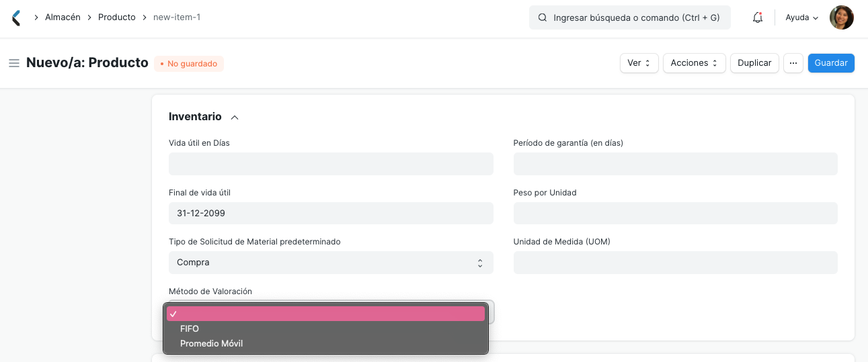Click the search magnifier icon
This screenshot has width=868, height=362.
(542, 17)
